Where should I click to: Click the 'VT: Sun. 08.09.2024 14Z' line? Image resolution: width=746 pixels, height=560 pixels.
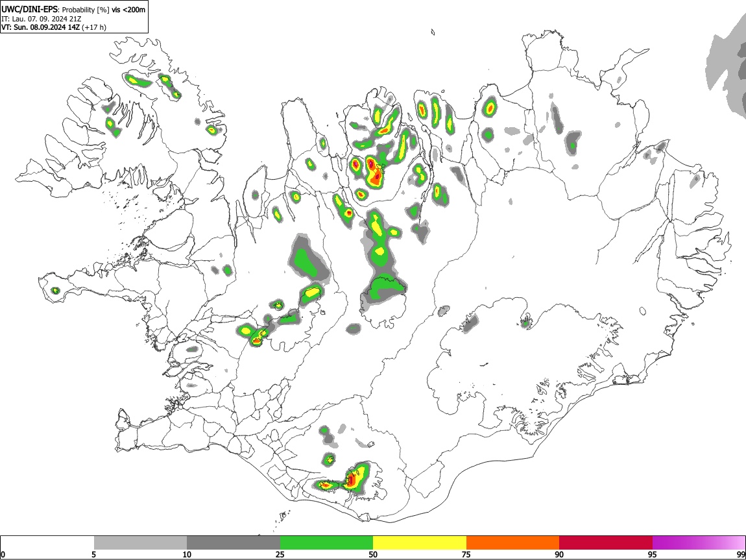tap(40, 27)
